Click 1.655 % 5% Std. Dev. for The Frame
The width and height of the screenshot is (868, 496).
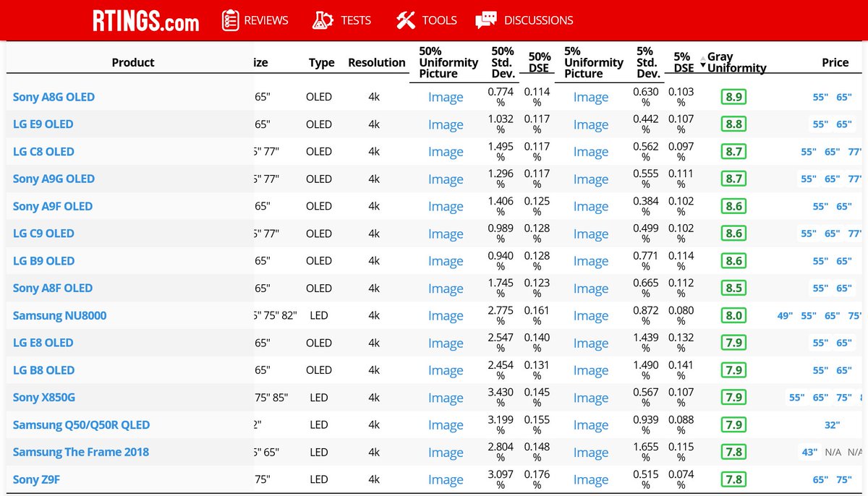tap(646, 452)
